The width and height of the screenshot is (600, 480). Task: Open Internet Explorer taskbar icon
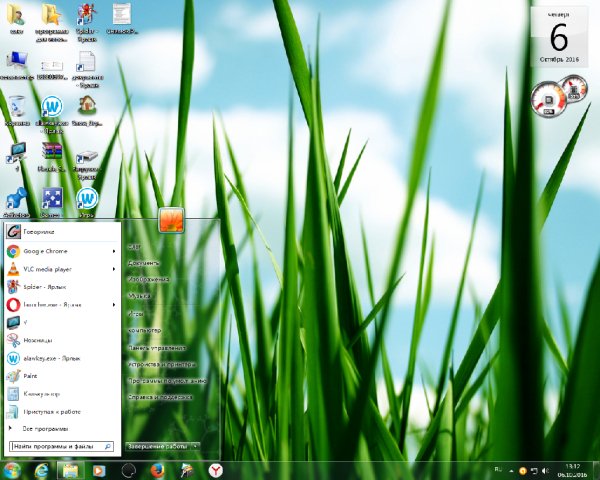pyautogui.click(x=41, y=470)
